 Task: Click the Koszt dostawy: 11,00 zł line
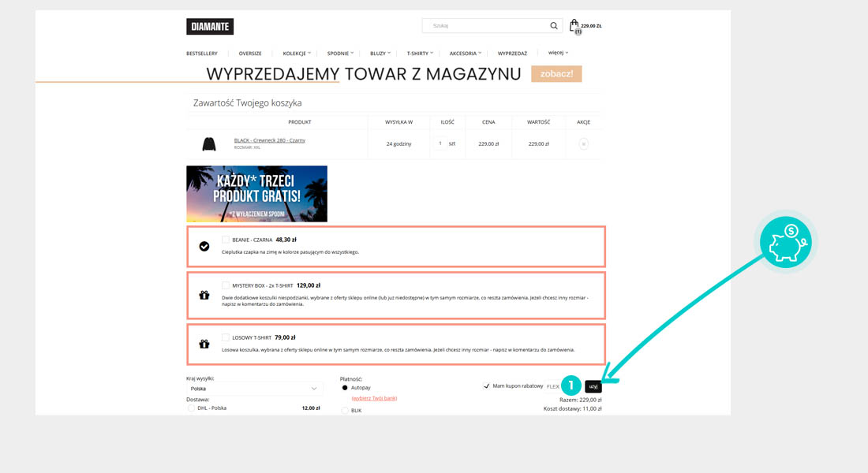pos(572,409)
